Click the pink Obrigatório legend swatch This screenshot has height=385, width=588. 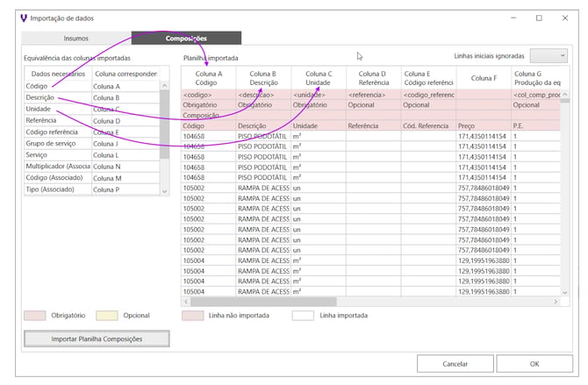[37, 315]
